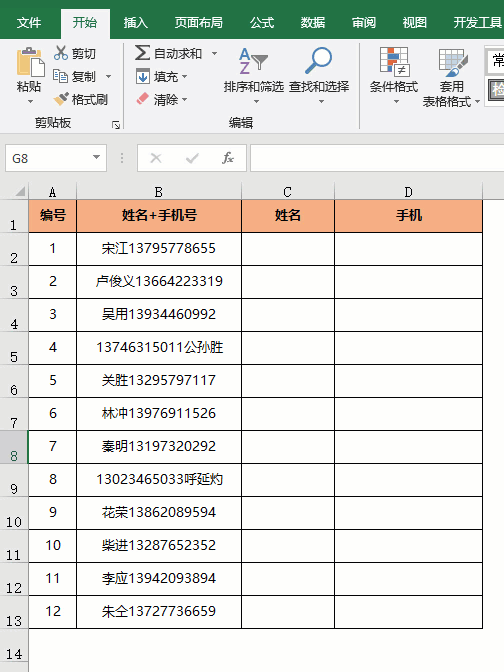Open Find and Select (查找和选择) magnifier
Screen dimensions: 504x672
(x=319, y=75)
